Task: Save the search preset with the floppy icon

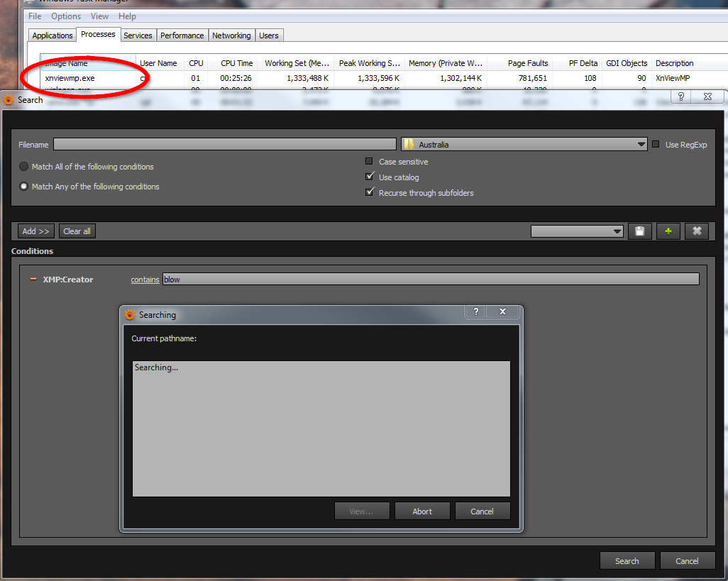Action: click(x=640, y=231)
